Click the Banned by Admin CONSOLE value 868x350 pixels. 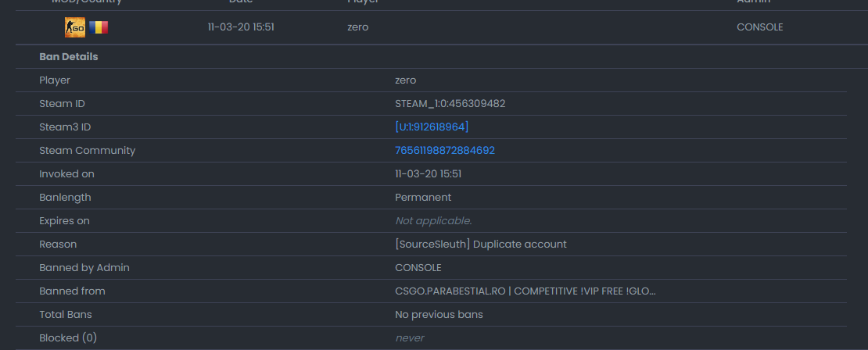coord(418,268)
